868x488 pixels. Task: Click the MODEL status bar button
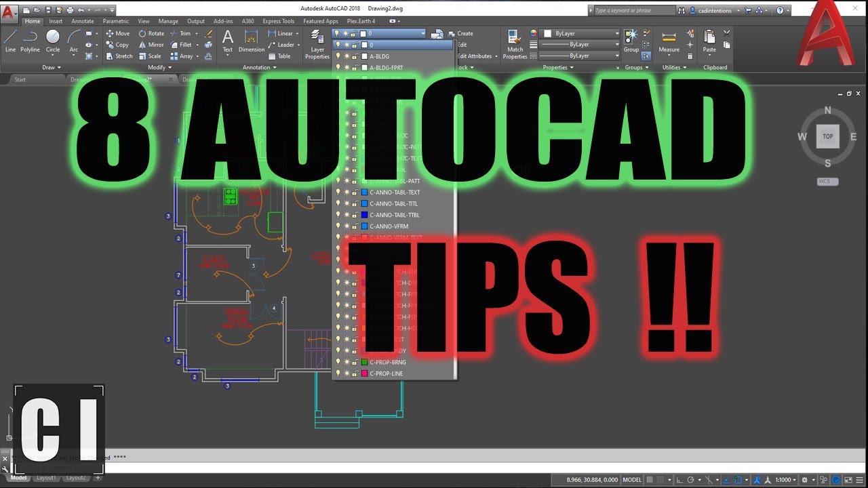click(632, 480)
